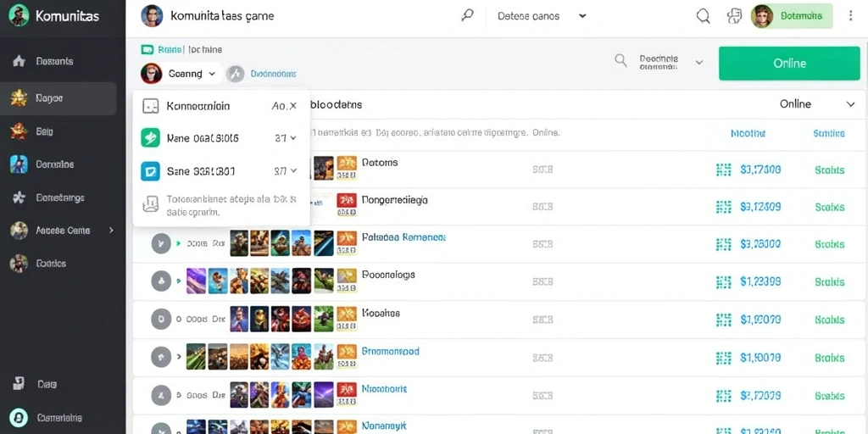Click the grid icon beside $1,22399
868x434 pixels.
click(723, 281)
